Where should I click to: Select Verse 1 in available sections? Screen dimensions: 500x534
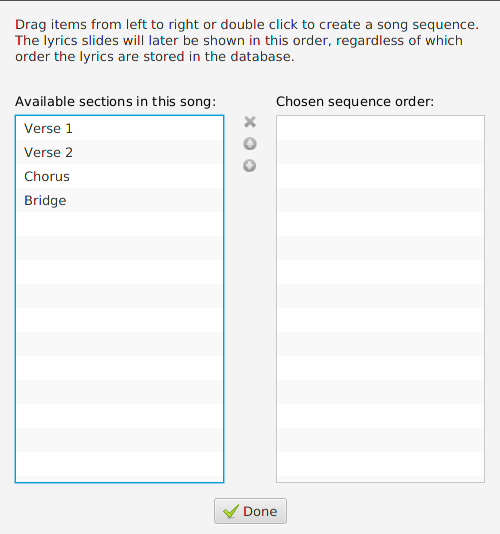pyautogui.click(x=120, y=128)
